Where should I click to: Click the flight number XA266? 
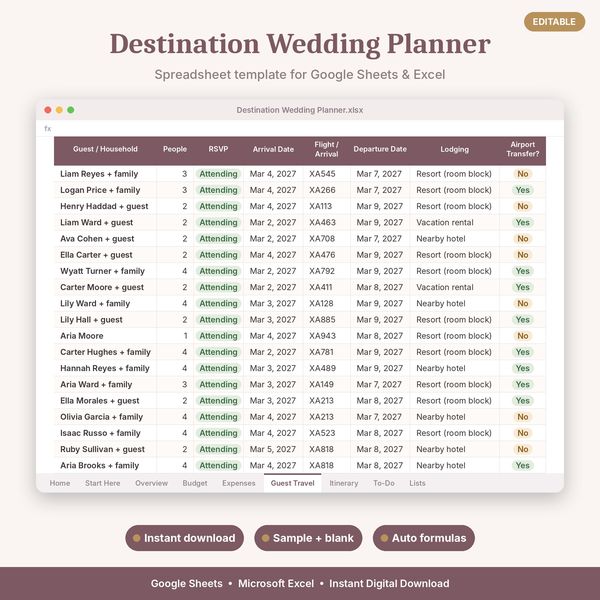point(322,190)
